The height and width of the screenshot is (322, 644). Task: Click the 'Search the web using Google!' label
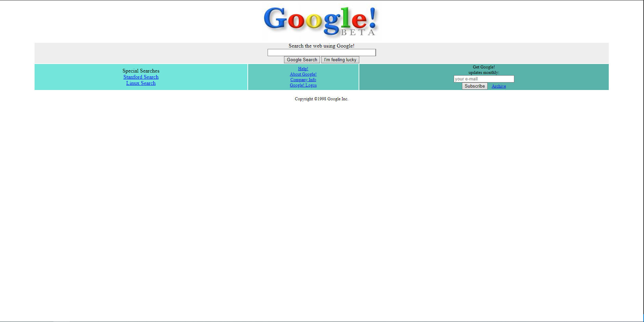click(321, 46)
